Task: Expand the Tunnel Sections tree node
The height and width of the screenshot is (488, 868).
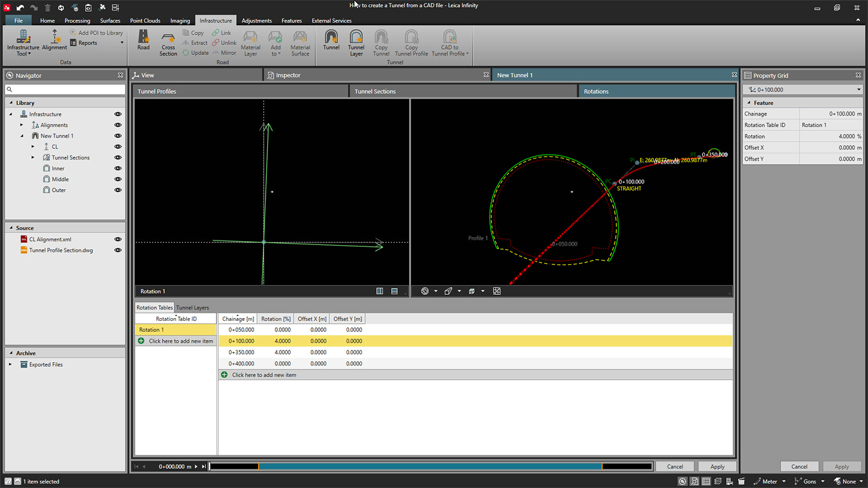Action: (x=33, y=157)
